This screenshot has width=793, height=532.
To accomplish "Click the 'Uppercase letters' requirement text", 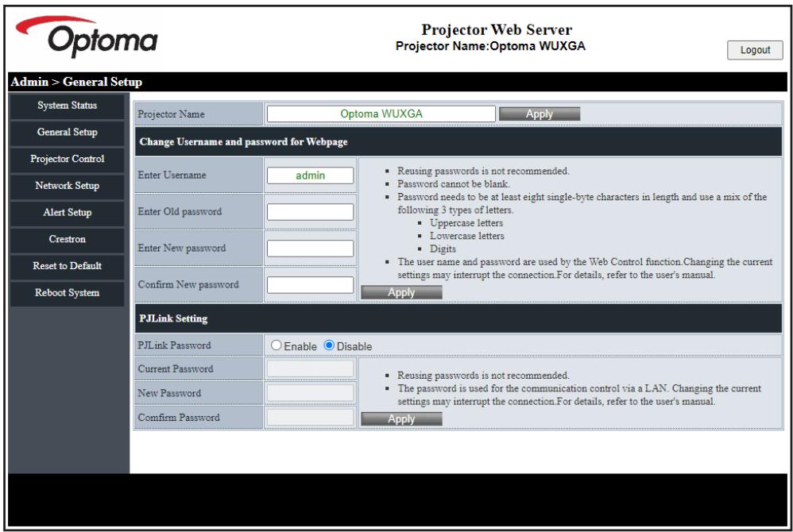I will click(466, 223).
